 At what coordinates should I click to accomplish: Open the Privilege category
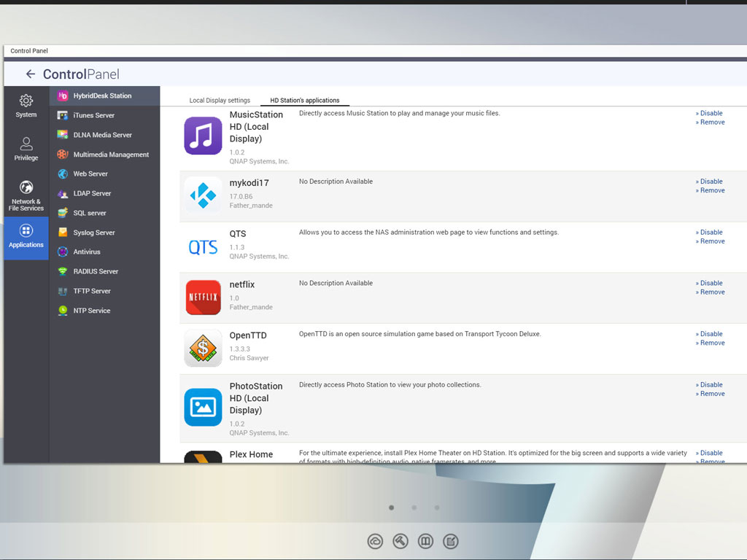pyautogui.click(x=26, y=149)
